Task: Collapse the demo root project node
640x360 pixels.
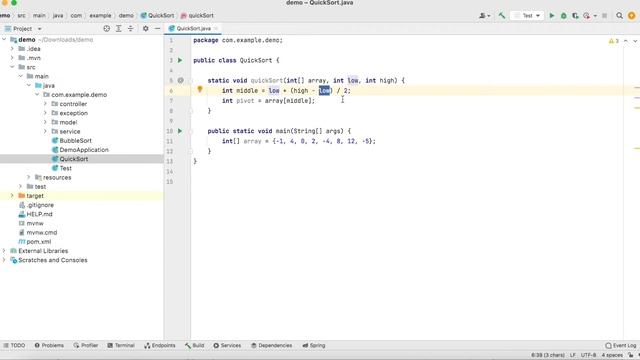Action: coord(4,40)
